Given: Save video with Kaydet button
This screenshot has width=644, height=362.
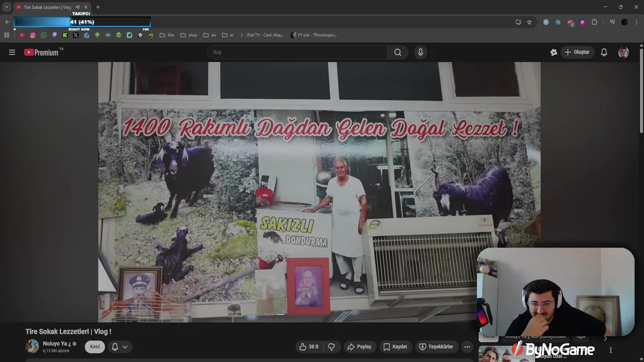Looking at the screenshot, I should 395,347.
